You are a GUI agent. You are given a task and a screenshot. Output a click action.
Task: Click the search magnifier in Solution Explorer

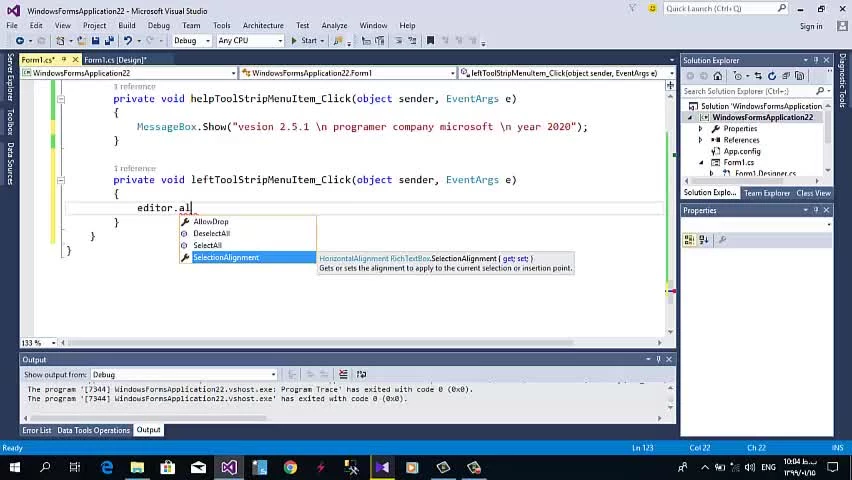(x=820, y=91)
